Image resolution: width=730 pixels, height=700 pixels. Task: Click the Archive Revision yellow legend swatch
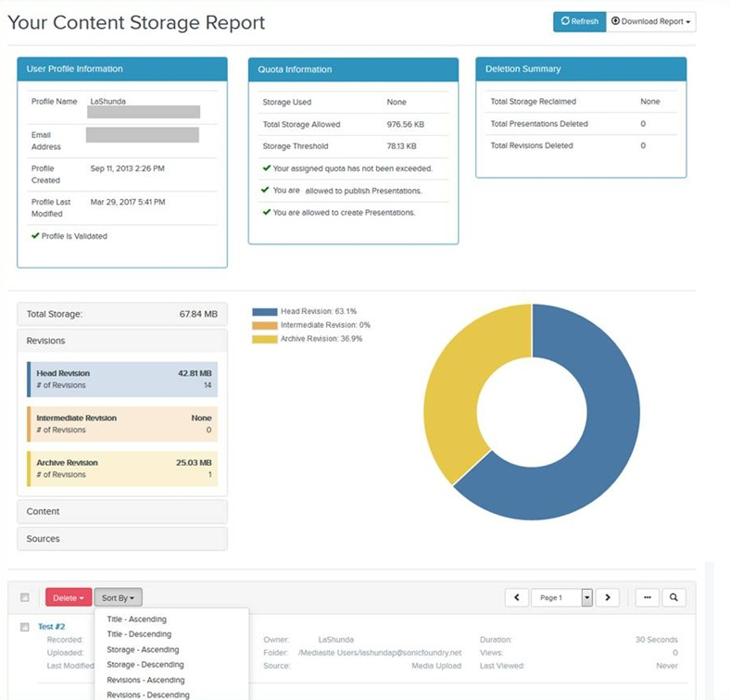264,339
